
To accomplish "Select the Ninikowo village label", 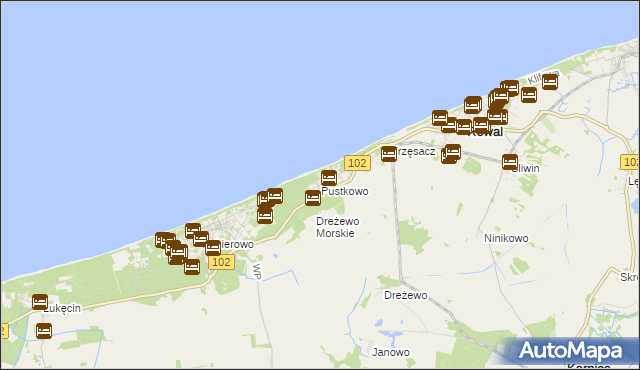I will click(x=506, y=238).
